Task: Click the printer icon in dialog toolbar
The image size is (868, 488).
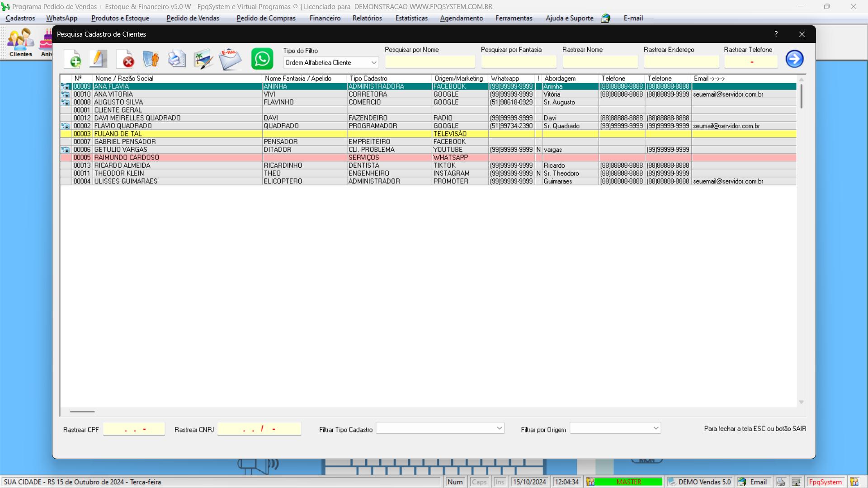Action: (177, 59)
